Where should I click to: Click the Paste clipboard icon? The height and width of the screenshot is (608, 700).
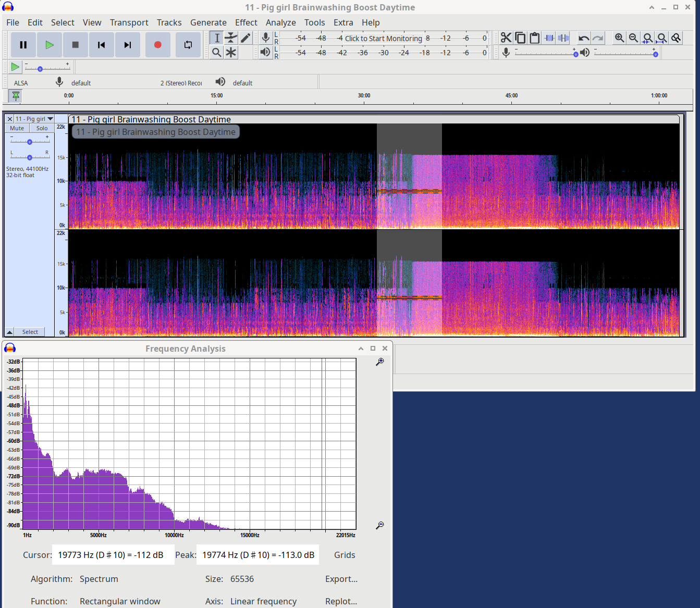point(534,38)
